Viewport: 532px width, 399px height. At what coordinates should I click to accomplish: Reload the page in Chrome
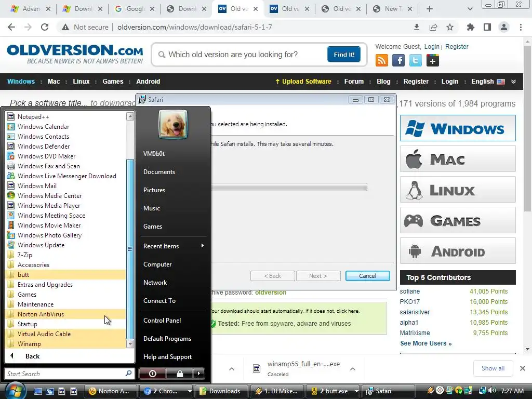pos(45,27)
